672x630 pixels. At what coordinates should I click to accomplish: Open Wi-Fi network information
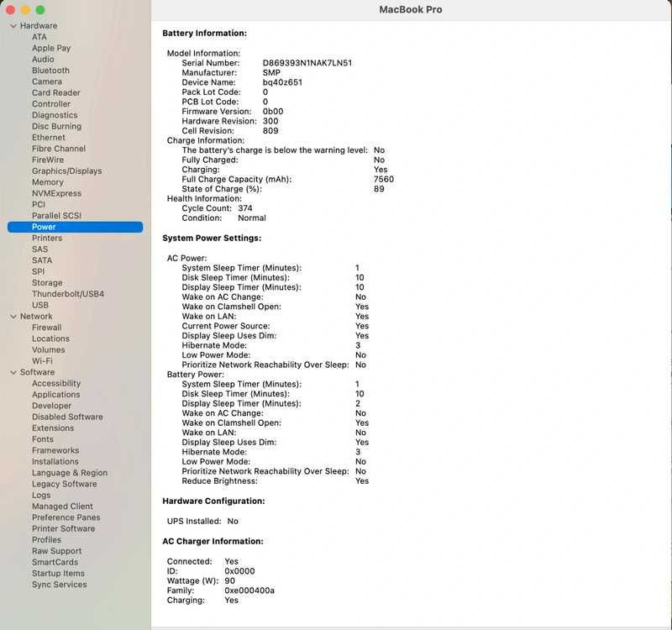42,361
